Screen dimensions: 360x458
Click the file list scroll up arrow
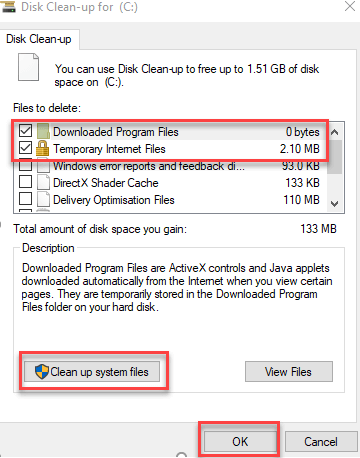click(335, 132)
